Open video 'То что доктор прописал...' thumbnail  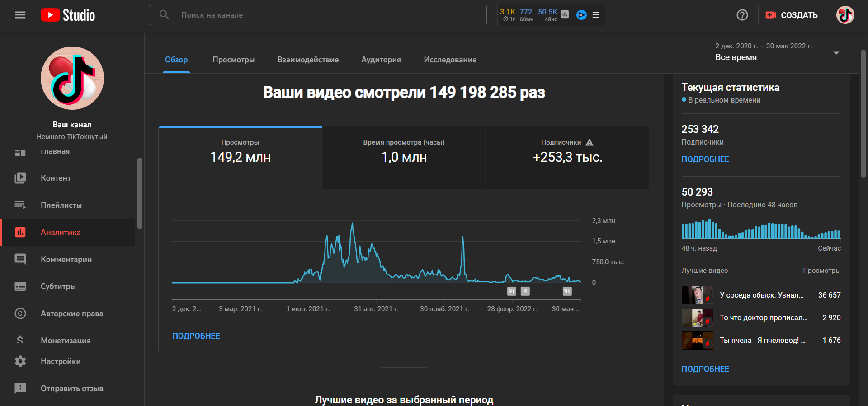[x=698, y=318]
